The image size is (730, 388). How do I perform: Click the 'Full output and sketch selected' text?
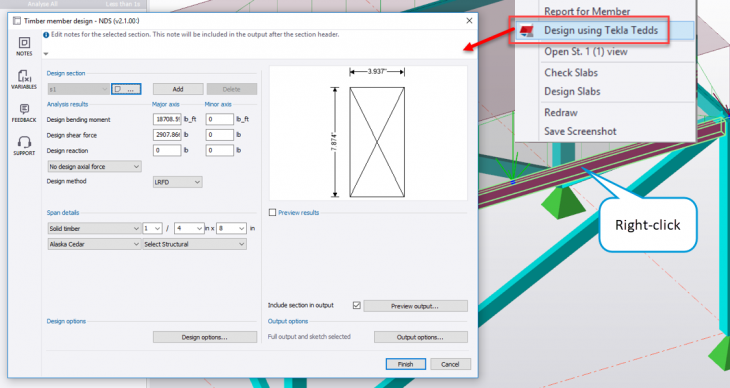tap(309, 337)
